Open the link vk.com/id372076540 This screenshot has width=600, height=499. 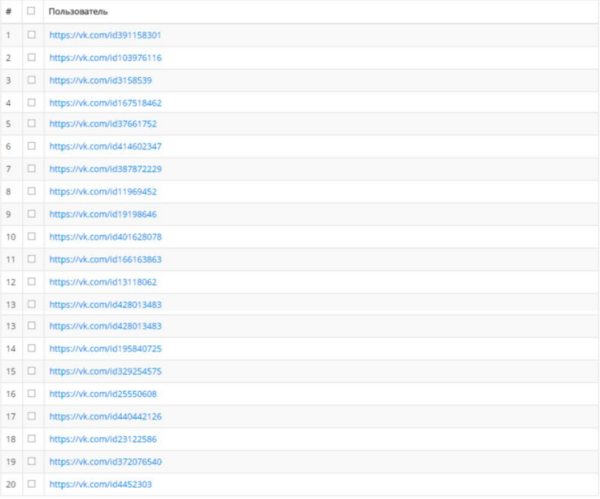(105, 461)
